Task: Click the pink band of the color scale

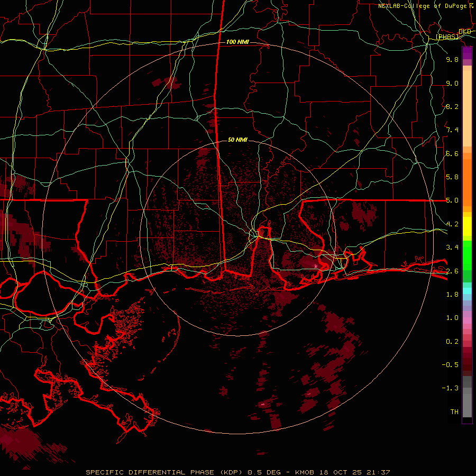Action: coord(467,320)
